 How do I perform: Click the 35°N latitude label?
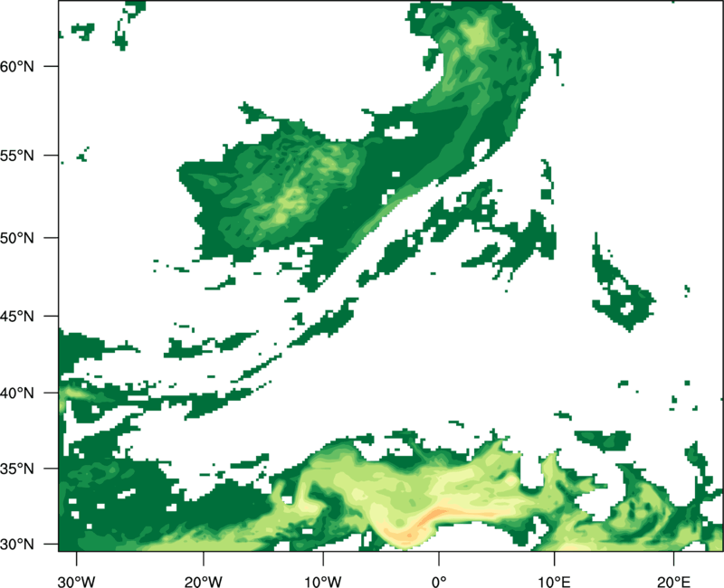(17, 469)
